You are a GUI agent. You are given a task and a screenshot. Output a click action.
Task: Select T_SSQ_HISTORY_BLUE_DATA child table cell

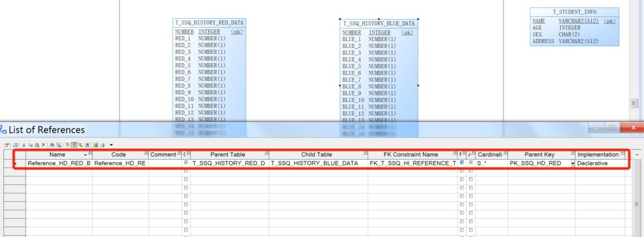pos(318,163)
